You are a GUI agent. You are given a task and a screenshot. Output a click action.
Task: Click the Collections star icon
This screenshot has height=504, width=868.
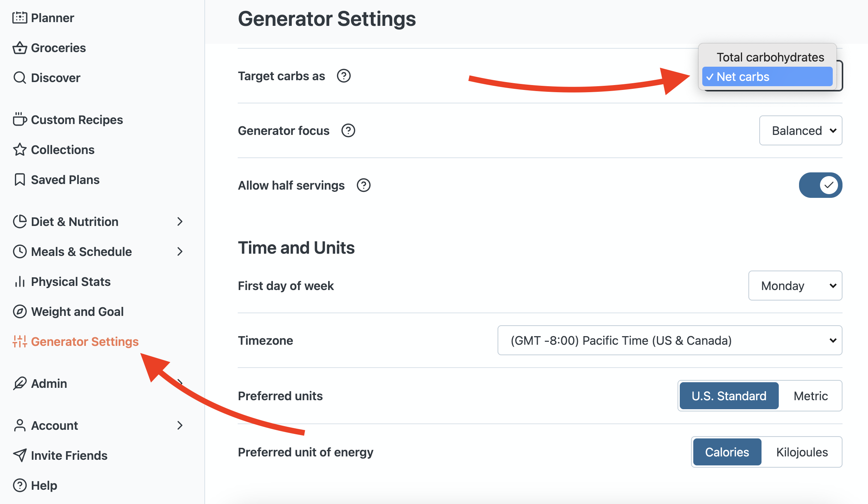click(x=19, y=150)
